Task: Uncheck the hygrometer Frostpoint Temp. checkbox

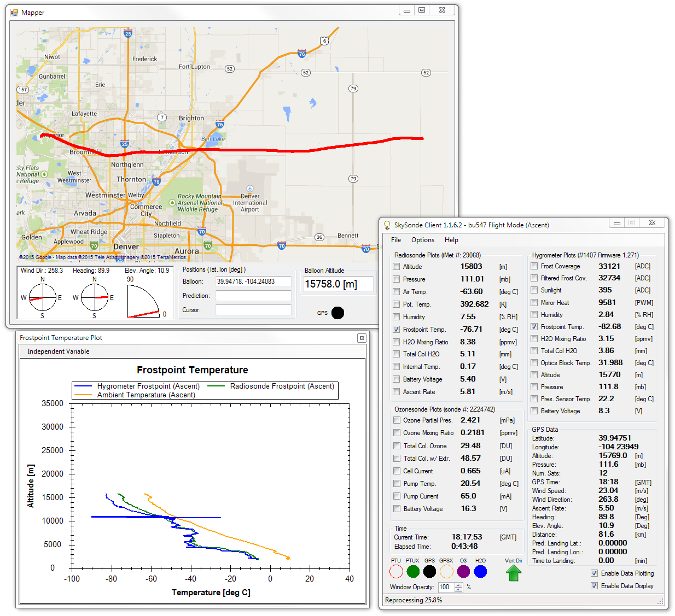Action: tap(534, 327)
